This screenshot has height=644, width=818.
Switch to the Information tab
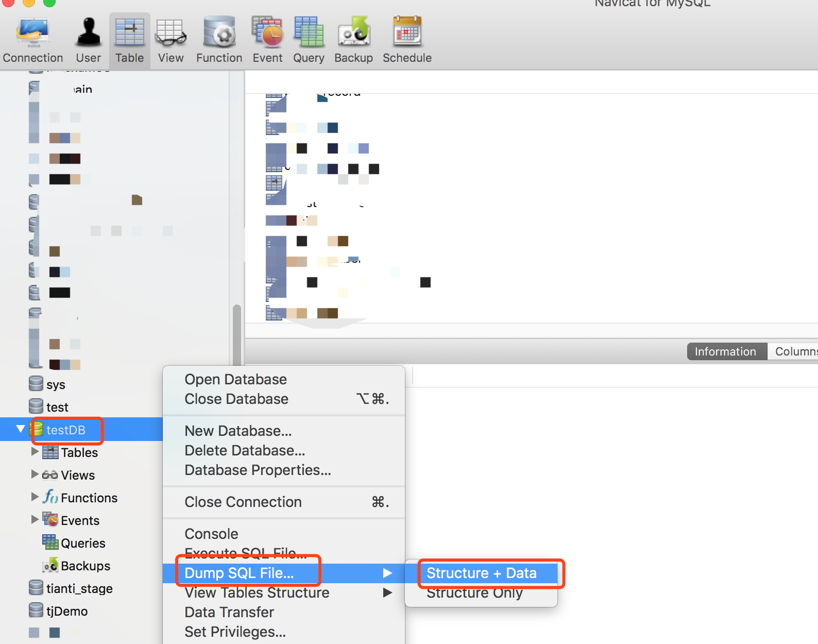727,351
